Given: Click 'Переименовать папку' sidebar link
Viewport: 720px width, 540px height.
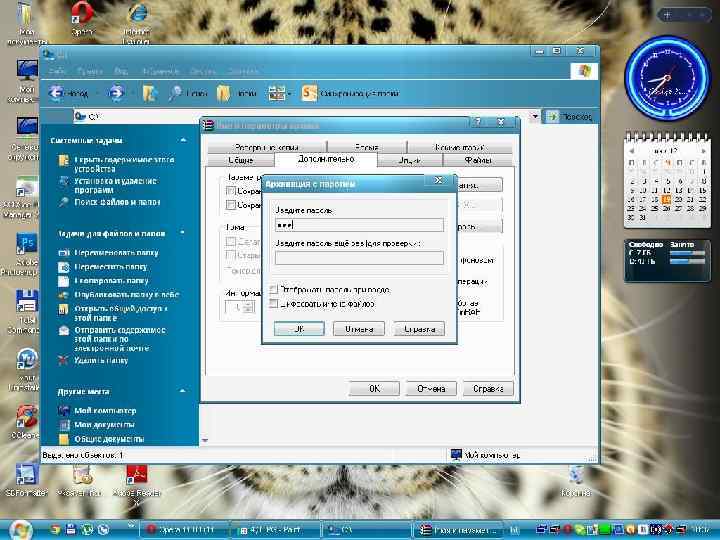Looking at the screenshot, I should tap(116, 253).
